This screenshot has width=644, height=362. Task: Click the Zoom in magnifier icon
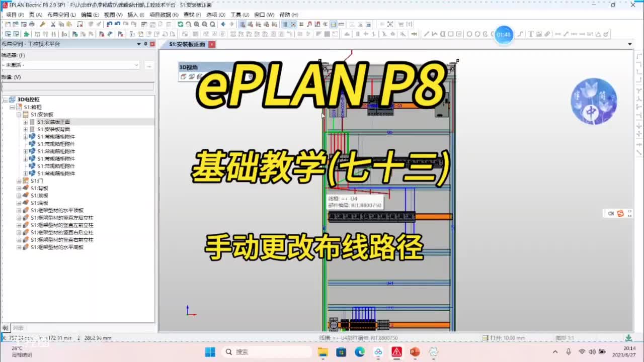196,24
